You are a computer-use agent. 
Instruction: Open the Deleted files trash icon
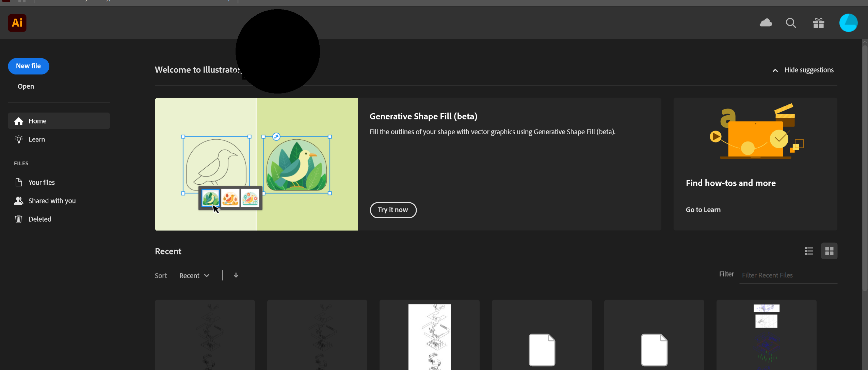tap(19, 219)
